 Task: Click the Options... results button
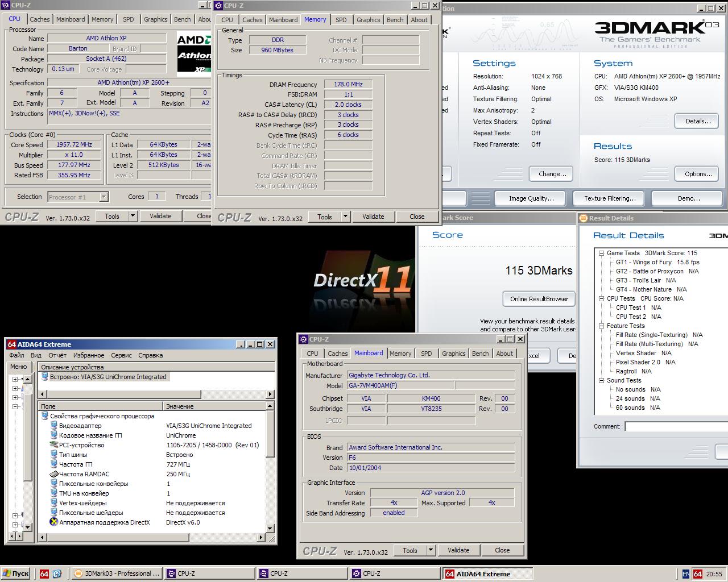pyautogui.click(x=697, y=174)
